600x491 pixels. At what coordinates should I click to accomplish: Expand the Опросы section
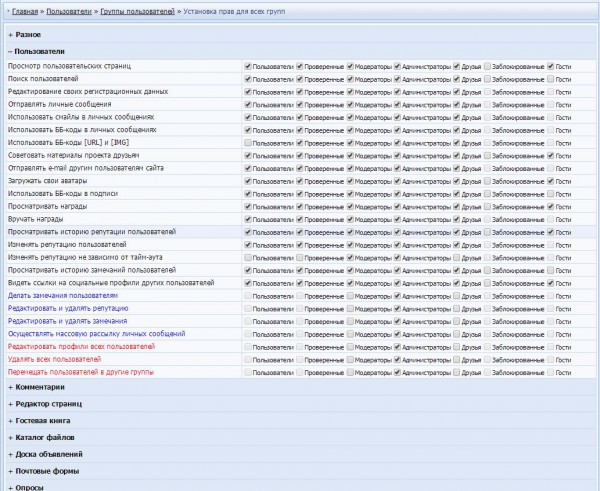point(26,488)
